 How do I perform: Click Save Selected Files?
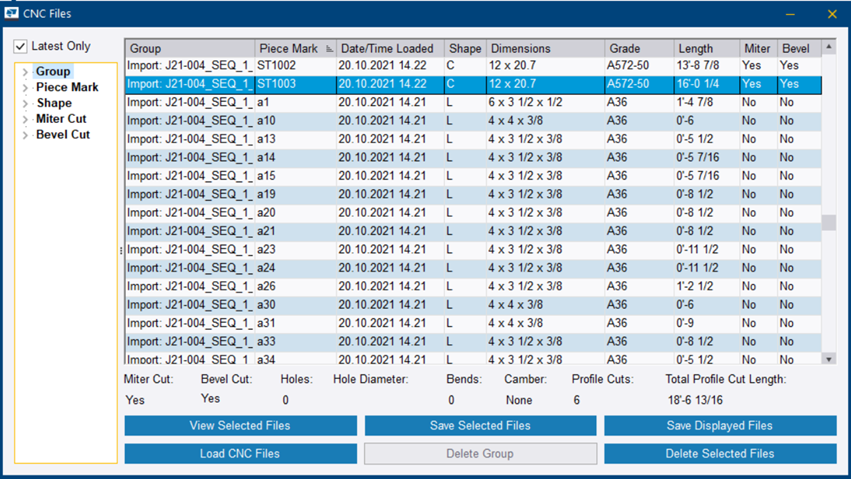480,426
